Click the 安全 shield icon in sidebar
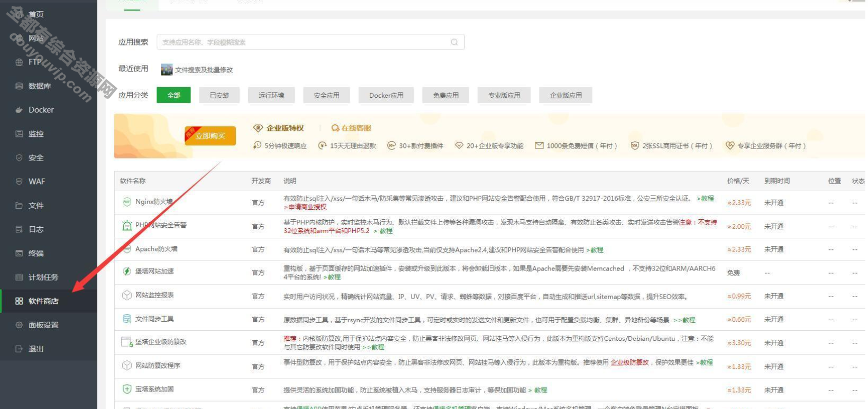Viewport: 868px width, 409px height. click(19, 157)
